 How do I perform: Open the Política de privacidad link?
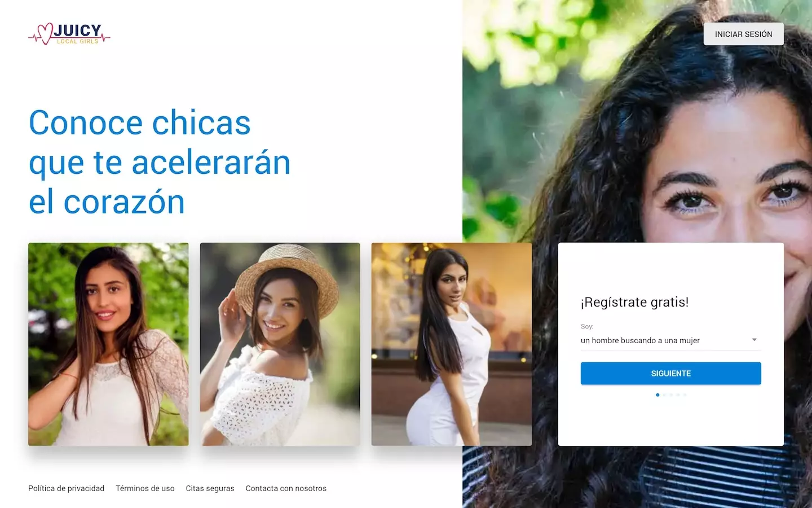tap(66, 488)
